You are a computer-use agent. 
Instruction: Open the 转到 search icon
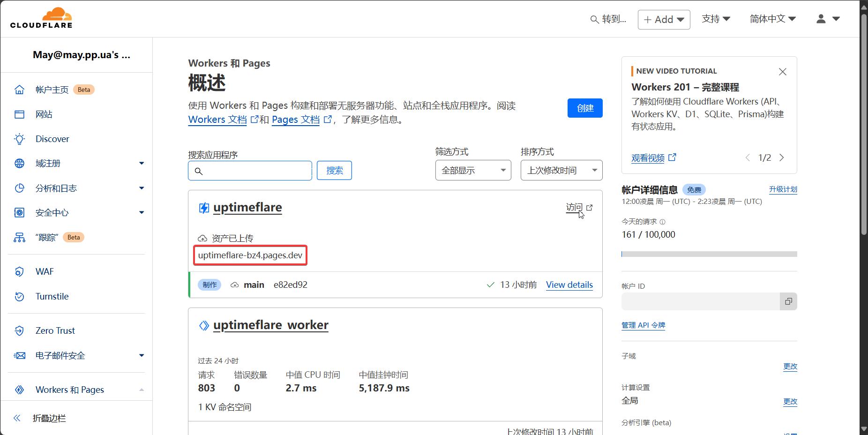click(594, 19)
